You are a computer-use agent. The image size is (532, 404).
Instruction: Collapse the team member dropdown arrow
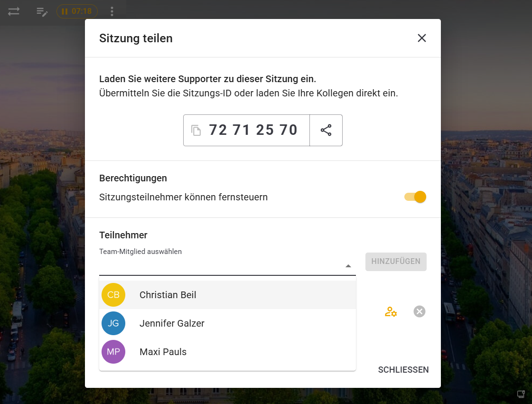348,266
